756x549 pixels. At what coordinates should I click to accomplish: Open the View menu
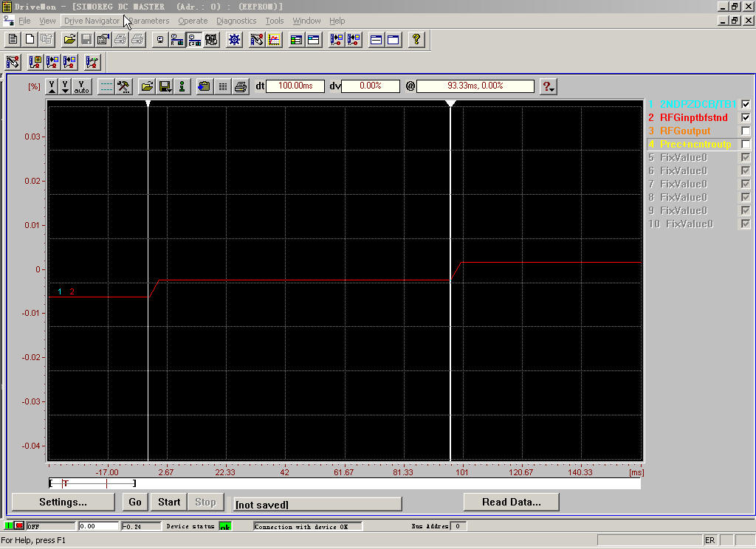47,21
